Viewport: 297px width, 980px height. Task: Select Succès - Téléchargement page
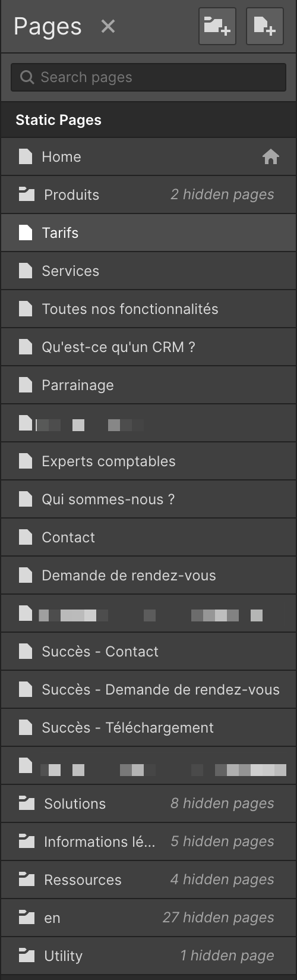[x=148, y=727]
